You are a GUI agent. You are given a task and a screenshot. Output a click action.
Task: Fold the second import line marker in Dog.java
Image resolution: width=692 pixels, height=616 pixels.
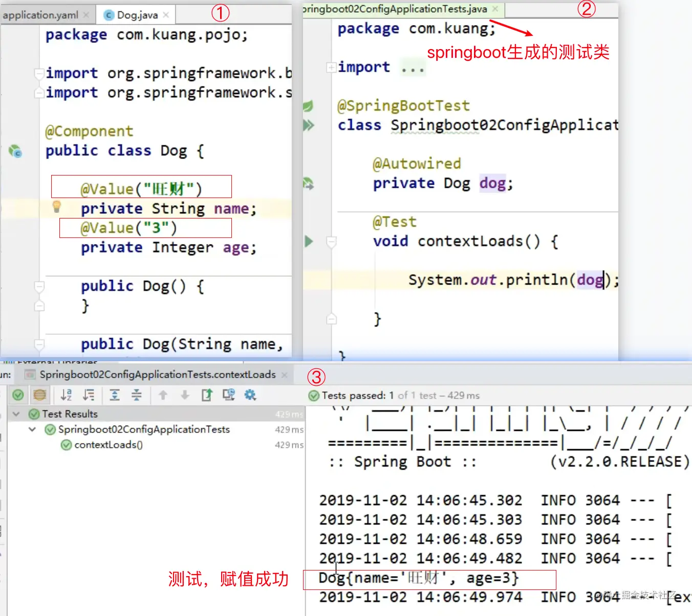click(x=39, y=93)
